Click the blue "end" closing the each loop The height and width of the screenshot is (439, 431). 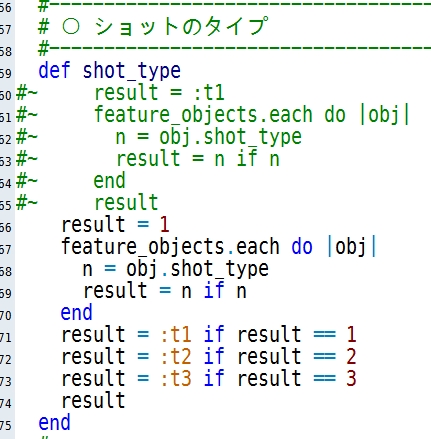tap(76, 313)
